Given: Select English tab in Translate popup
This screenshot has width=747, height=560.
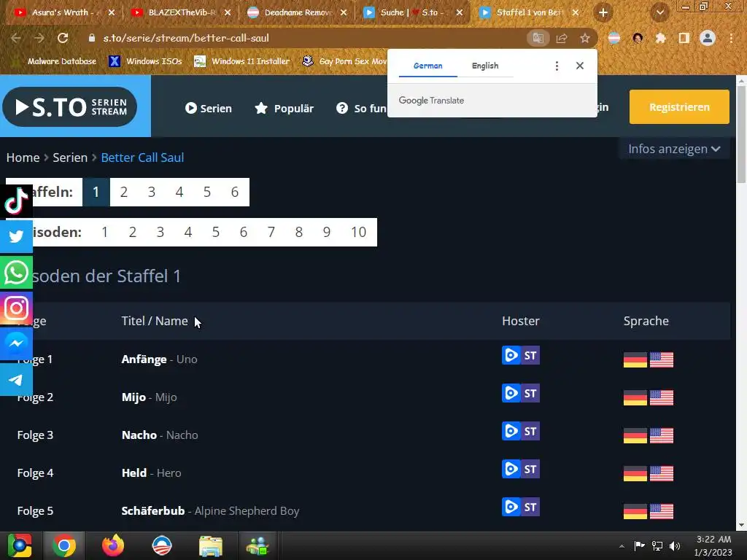Looking at the screenshot, I should [x=485, y=66].
